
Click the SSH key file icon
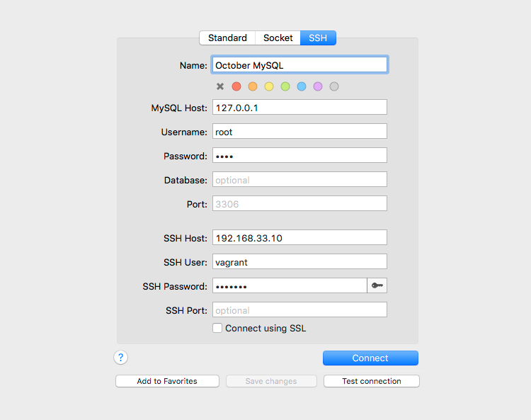pyautogui.click(x=377, y=285)
